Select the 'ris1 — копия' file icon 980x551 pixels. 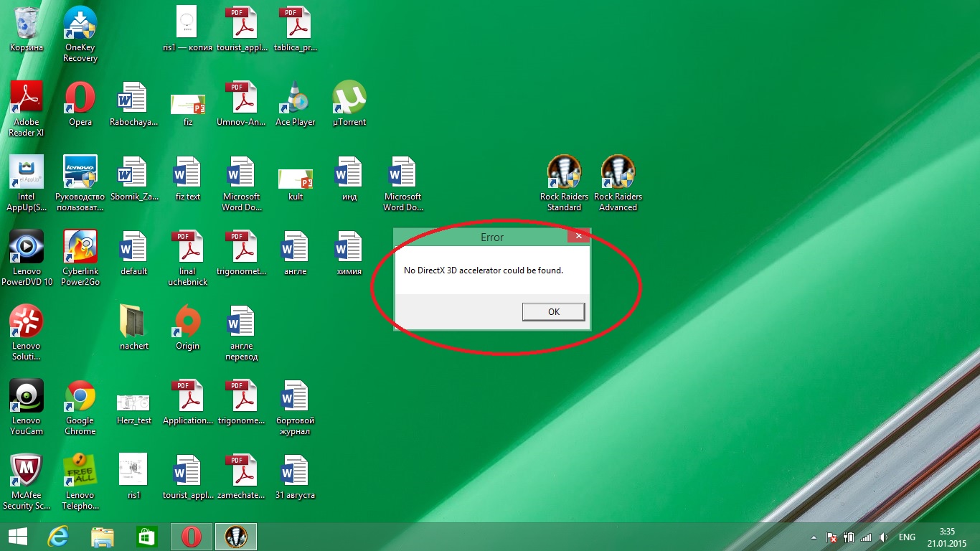point(188,29)
